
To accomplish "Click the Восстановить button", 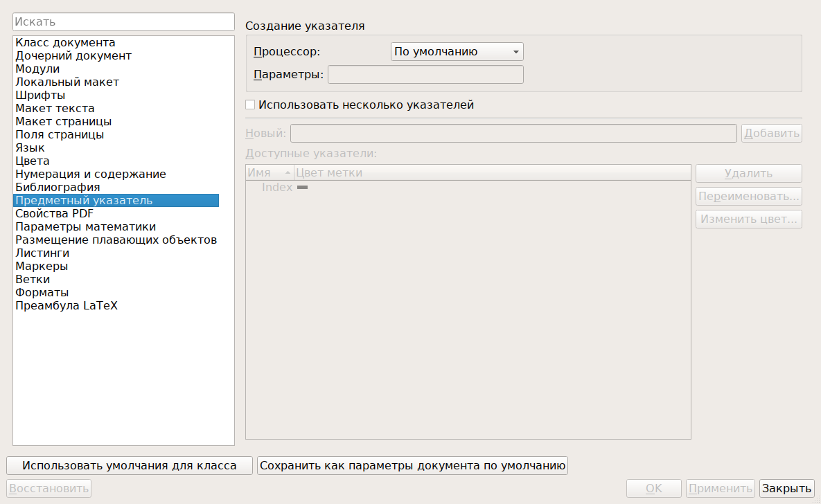I will pyautogui.click(x=48, y=488).
